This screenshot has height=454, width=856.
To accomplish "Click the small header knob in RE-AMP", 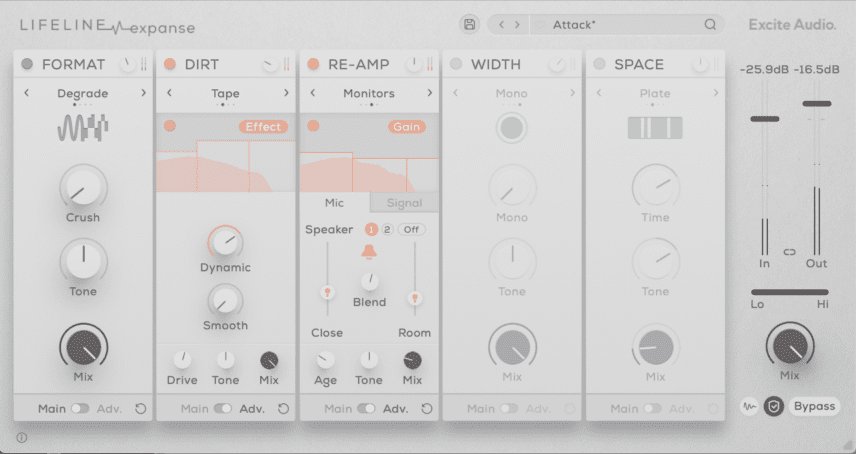I will (x=413, y=64).
